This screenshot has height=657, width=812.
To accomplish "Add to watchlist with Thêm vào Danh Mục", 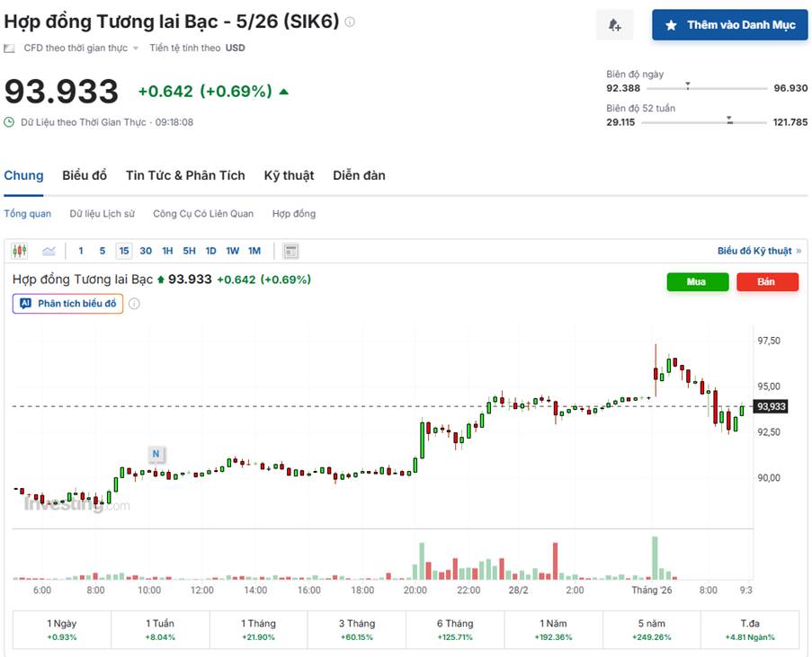I will 729,25.
